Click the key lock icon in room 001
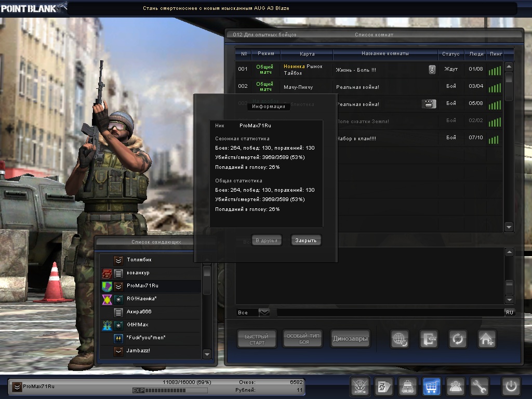Image resolution: width=532 pixels, height=399 pixels. point(432,70)
